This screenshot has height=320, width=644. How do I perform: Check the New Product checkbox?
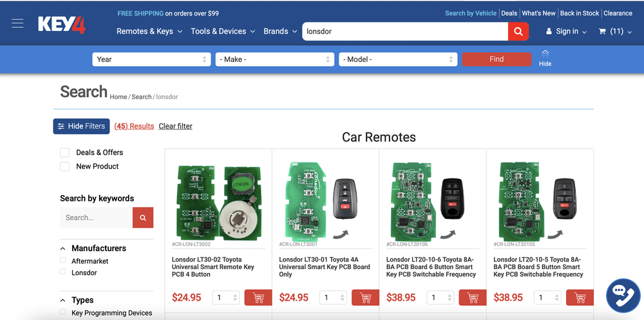click(64, 166)
